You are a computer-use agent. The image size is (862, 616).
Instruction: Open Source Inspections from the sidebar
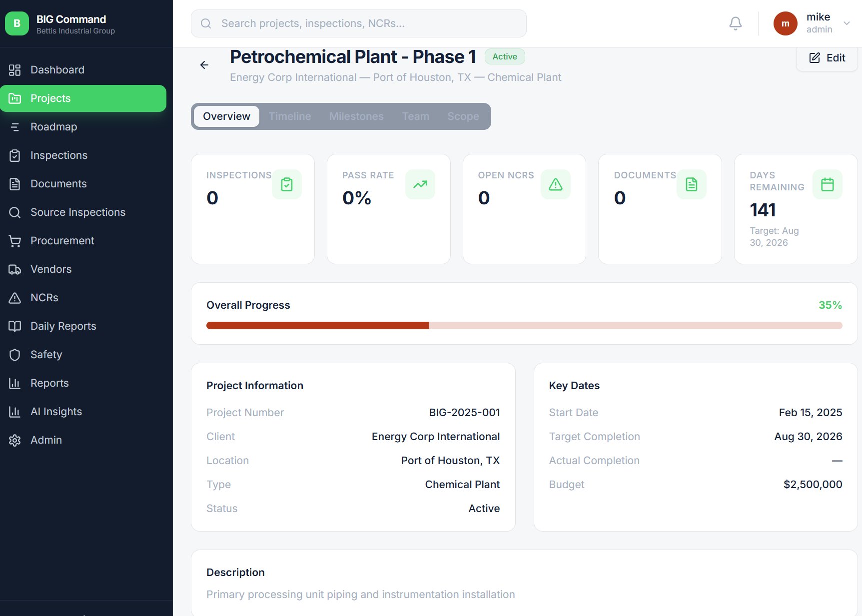(x=14, y=212)
